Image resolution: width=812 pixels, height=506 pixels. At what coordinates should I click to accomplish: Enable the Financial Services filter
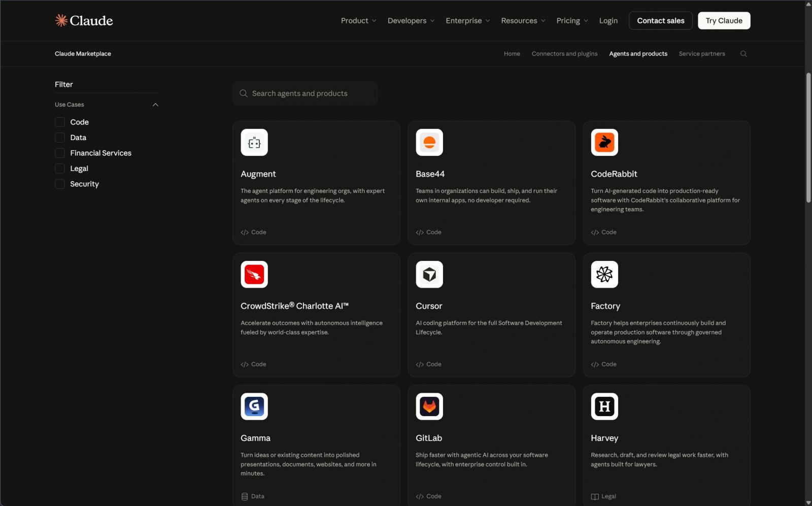60,153
